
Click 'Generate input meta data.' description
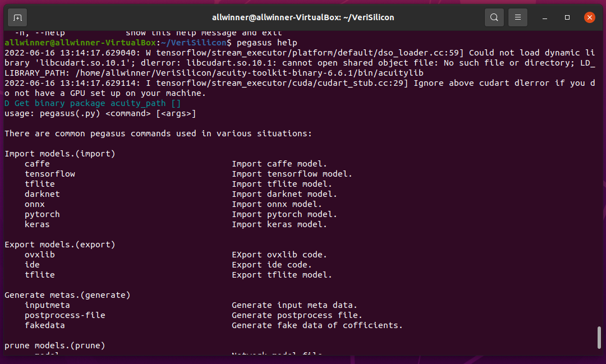[295, 305]
